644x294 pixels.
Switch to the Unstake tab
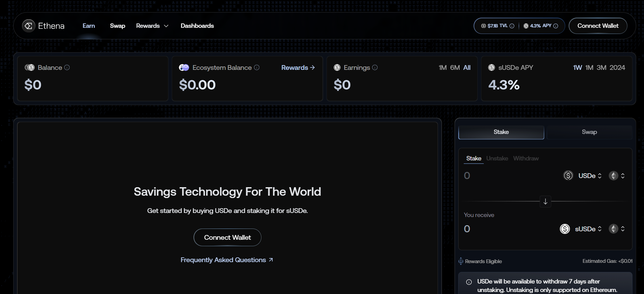pyautogui.click(x=497, y=158)
